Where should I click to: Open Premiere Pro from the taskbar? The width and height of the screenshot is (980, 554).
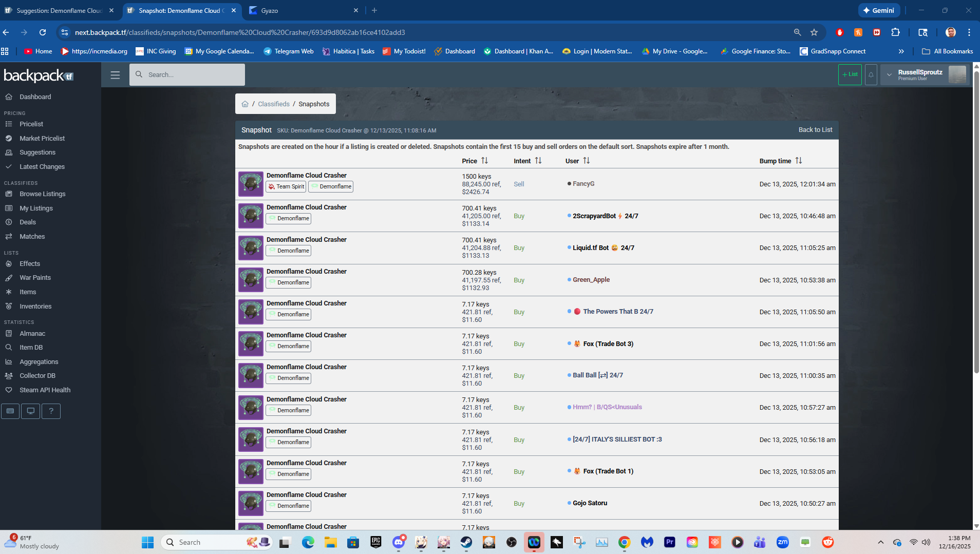[x=669, y=542]
